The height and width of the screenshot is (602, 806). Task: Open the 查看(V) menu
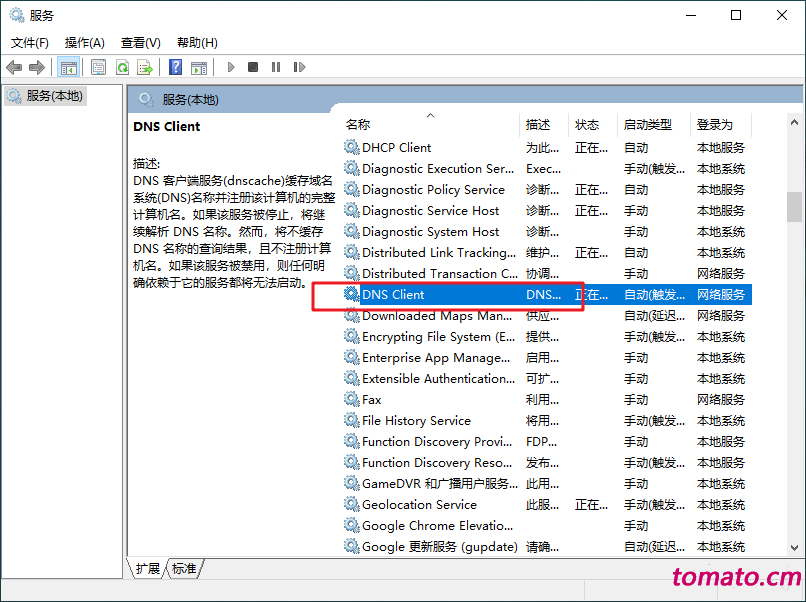(x=141, y=43)
